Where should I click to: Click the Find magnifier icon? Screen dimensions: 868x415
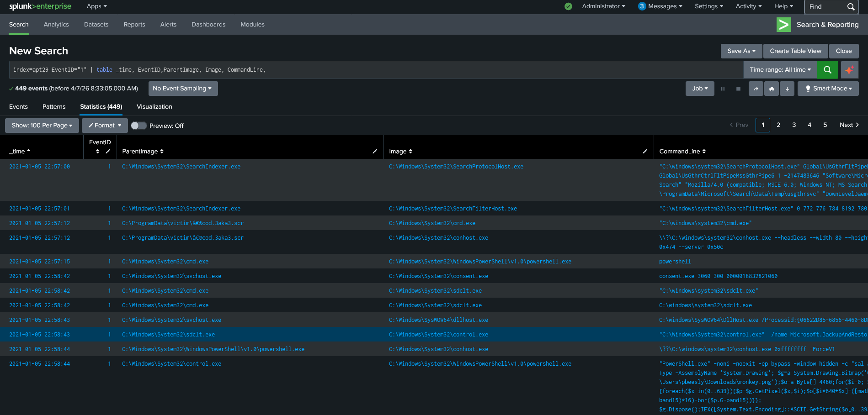[851, 7]
